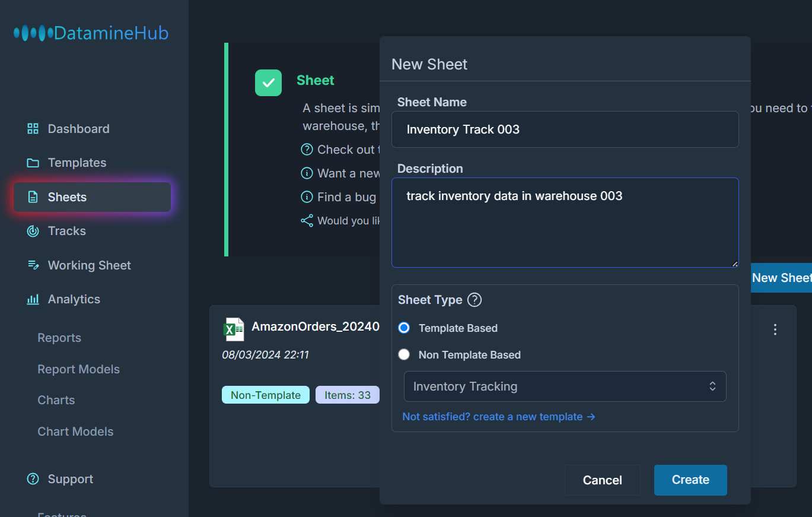
Task: Click the Templates folder icon
Action: coord(33,163)
